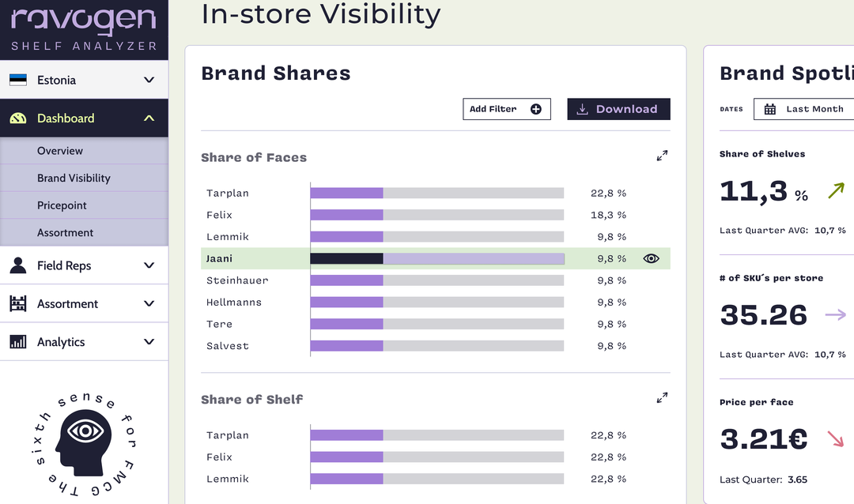Open the Estonia country dropdown
Viewport: 854px width, 504px height.
pos(149,80)
